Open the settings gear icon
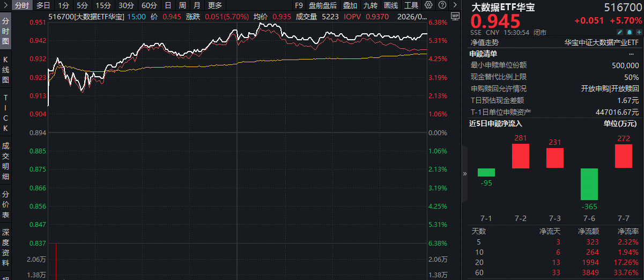This screenshot has height=280, width=644. point(428,5)
